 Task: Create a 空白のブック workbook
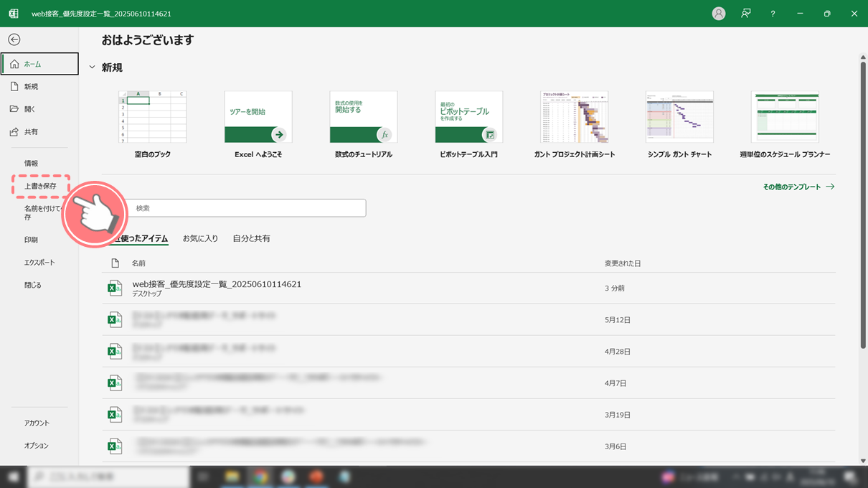point(153,125)
